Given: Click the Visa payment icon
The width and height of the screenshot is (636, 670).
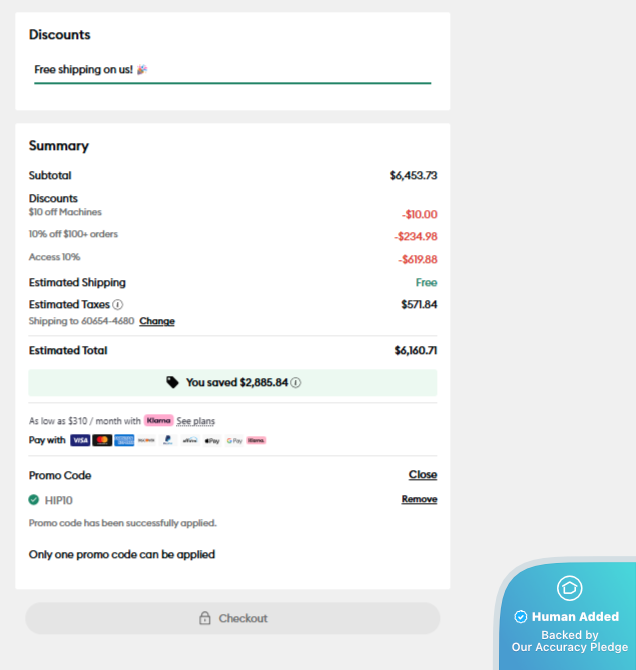Looking at the screenshot, I should [x=80, y=440].
